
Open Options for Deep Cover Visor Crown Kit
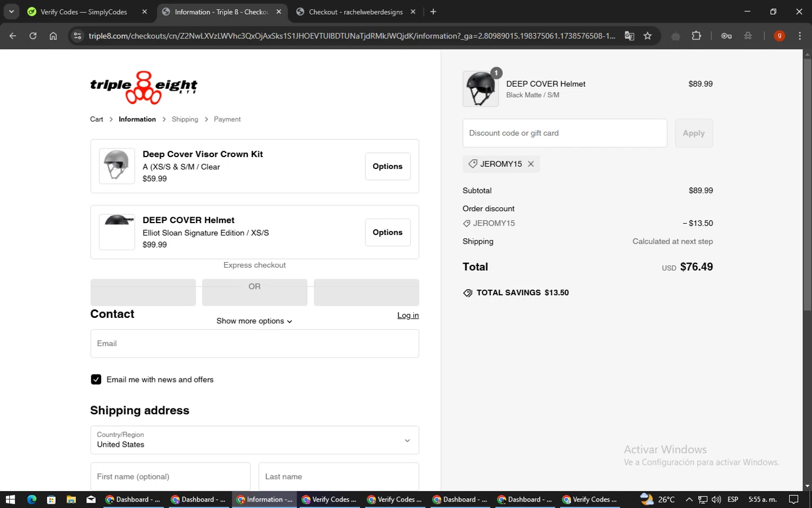point(388,166)
